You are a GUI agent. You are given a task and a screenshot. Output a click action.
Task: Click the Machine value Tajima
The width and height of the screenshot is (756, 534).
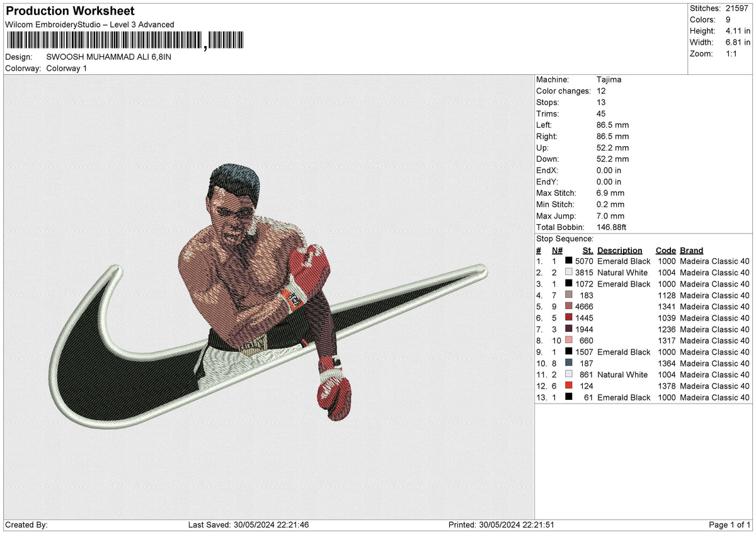(x=609, y=80)
